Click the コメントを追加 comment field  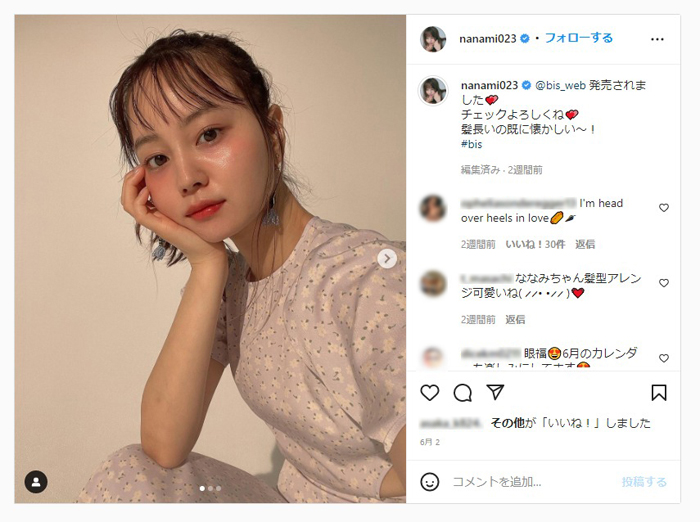(531, 482)
